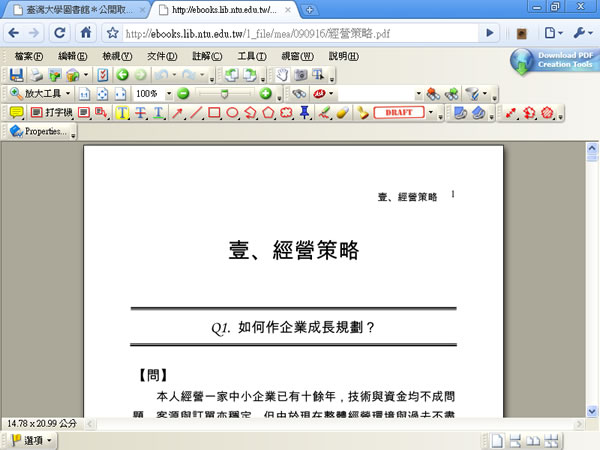Image resolution: width=600 pixels, height=450 pixels.
Task: Click the DRAFT stamp button
Action: tap(399, 112)
